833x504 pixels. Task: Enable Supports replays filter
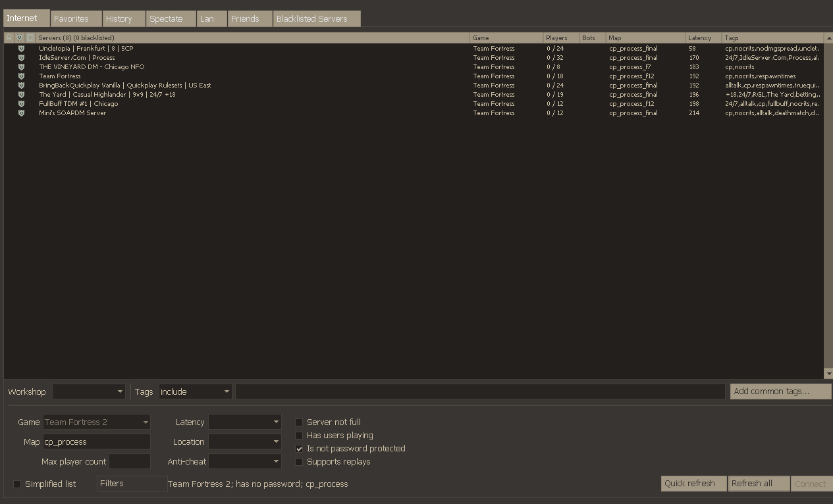point(299,462)
